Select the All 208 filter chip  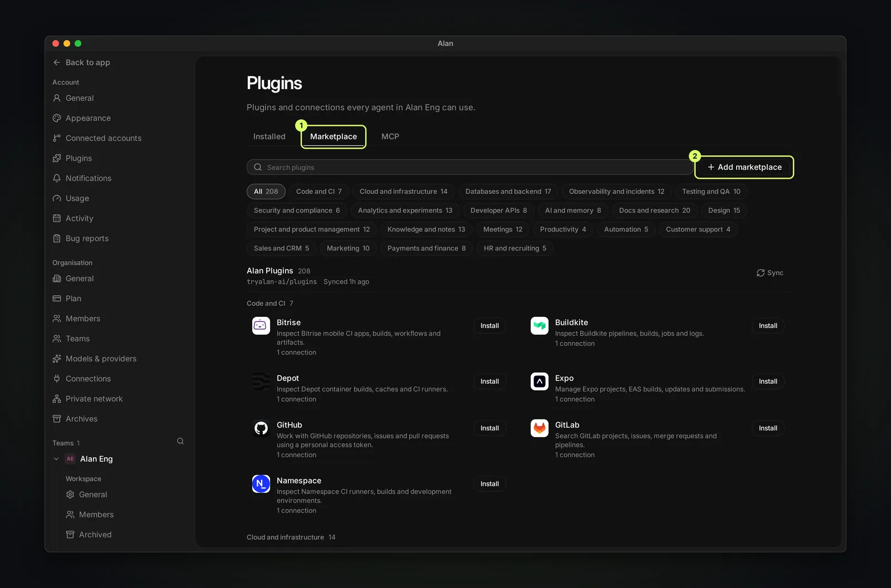(266, 192)
